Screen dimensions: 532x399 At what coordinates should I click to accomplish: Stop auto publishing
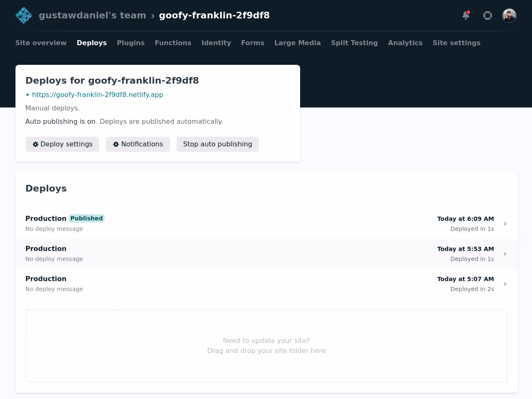[x=218, y=144]
